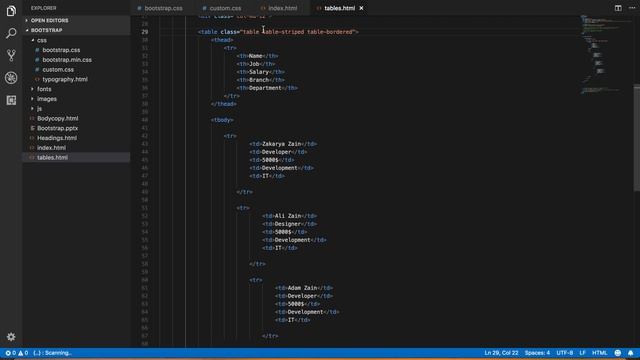This screenshot has height=360, width=640.
Task: Open index.html in the explorer tree
Action: [x=51, y=148]
